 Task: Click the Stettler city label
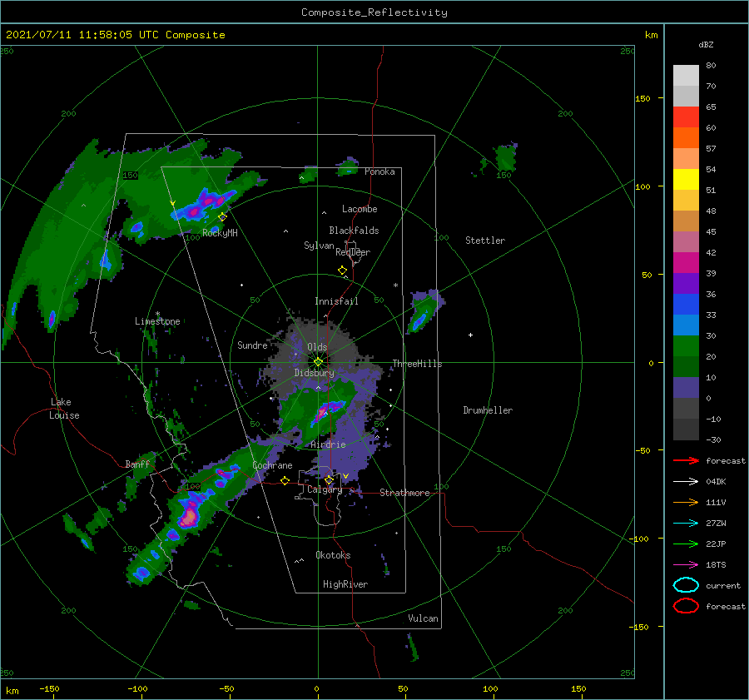coord(485,241)
